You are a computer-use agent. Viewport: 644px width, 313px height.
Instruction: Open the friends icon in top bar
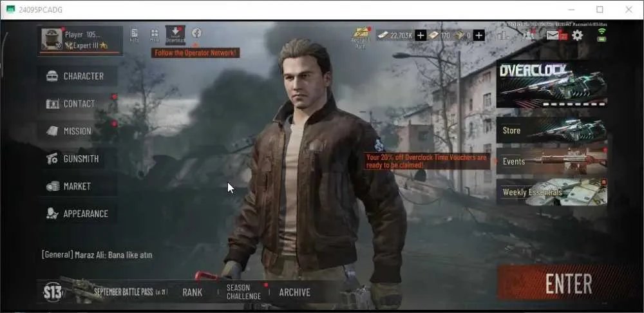click(529, 35)
